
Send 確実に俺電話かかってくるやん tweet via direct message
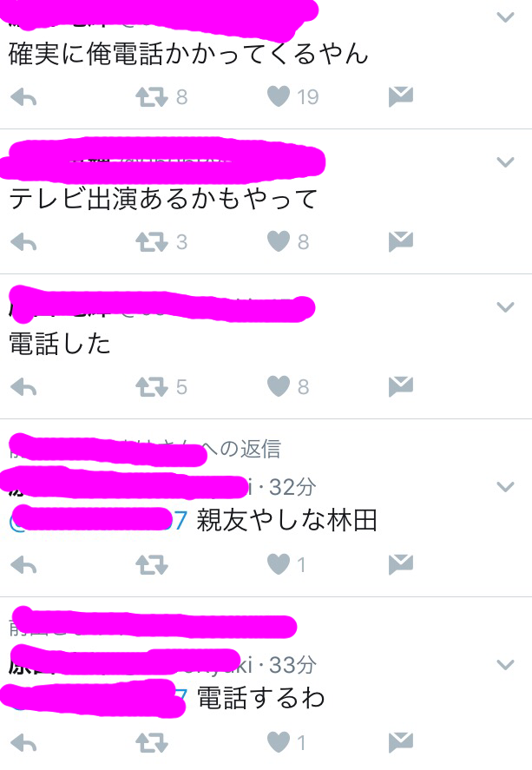point(400,96)
